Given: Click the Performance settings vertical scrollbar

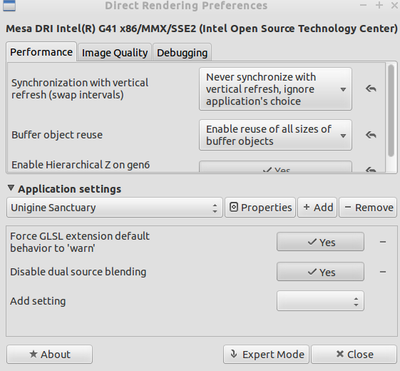Looking at the screenshot, I should pos(391,110).
